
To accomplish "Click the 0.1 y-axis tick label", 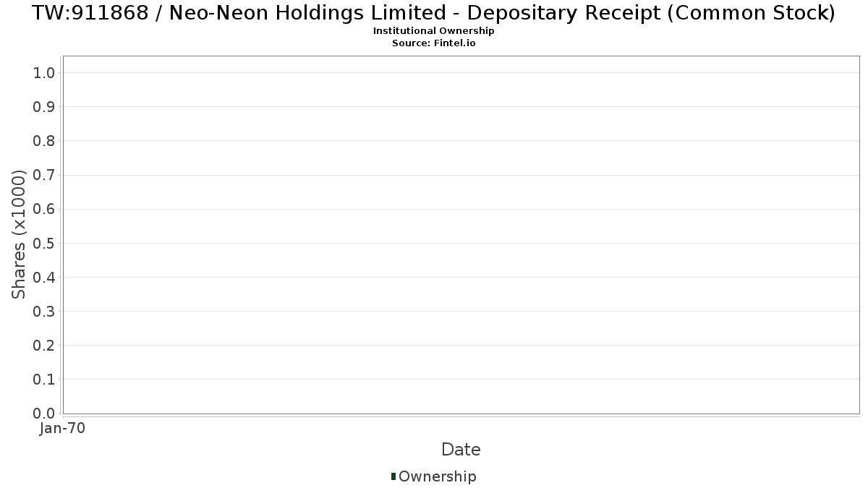I will pos(44,380).
